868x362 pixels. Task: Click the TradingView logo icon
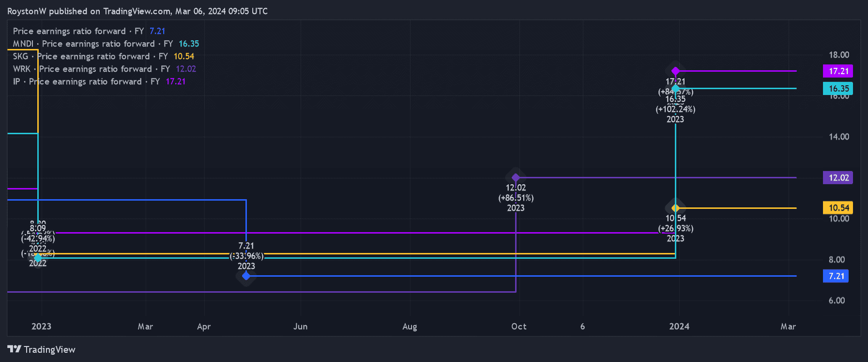coord(14,349)
